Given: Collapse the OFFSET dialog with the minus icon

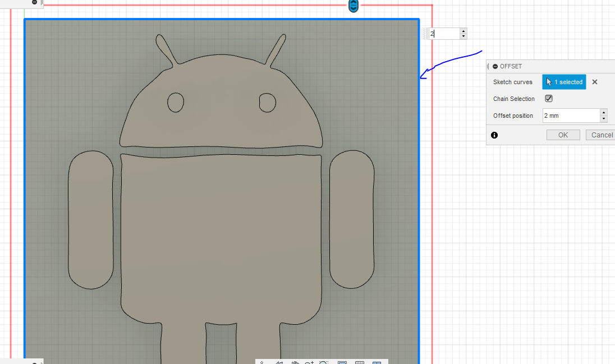Looking at the screenshot, I should point(495,66).
